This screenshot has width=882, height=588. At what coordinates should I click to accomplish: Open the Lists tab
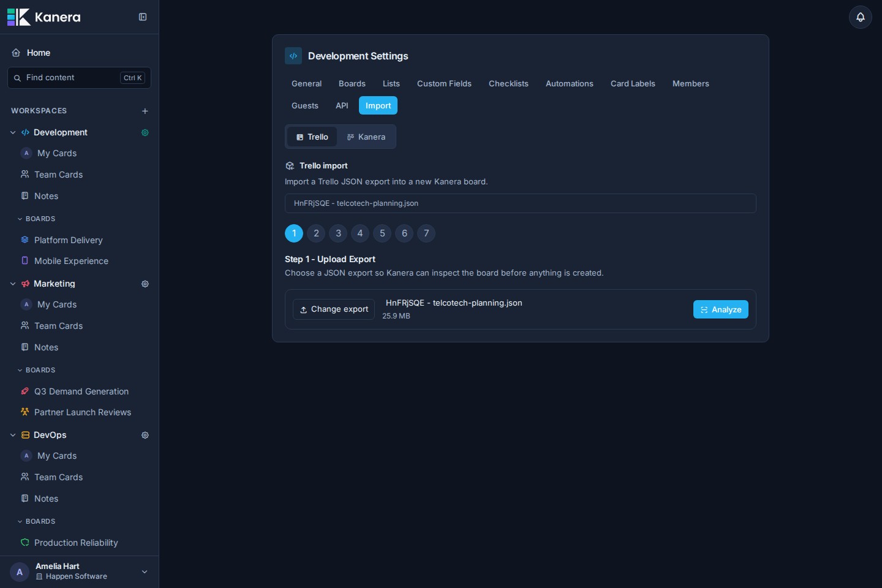[x=391, y=84]
